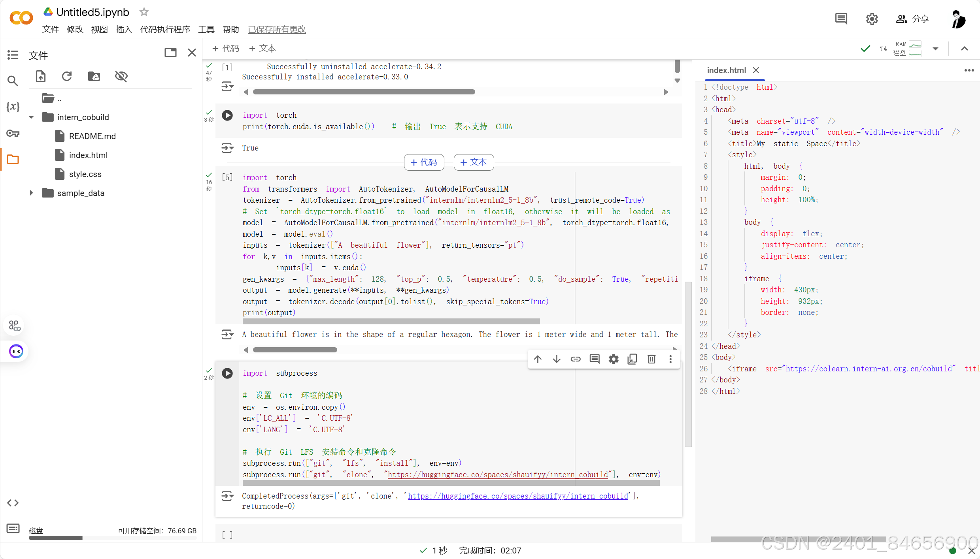
Task: Mount Google Drive folder
Action: (x=94, y=76)
